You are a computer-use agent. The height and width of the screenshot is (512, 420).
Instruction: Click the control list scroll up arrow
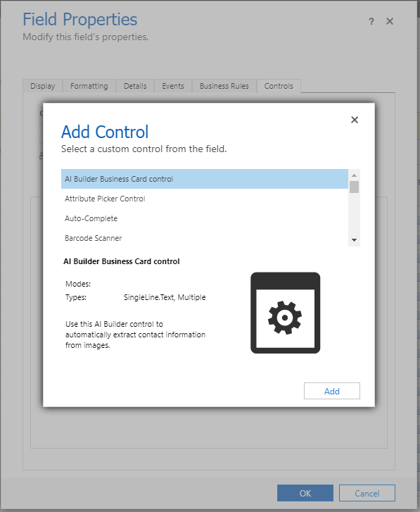tap(354, 175)
